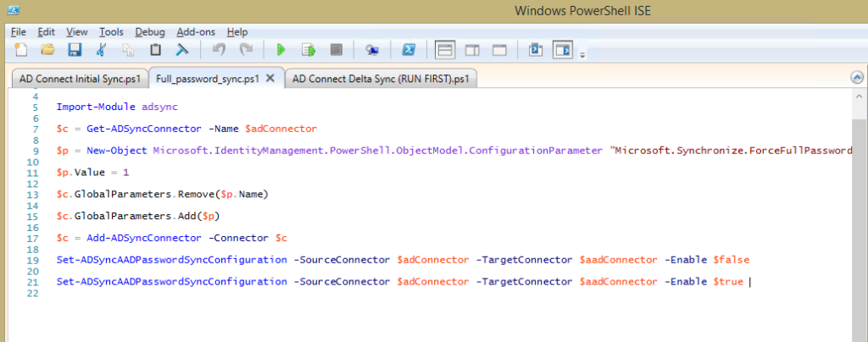This screenshot has width=868, height=342.
Task: Toggle Show Script Pane Maximized layout
Action: click(x=499, y=50)
